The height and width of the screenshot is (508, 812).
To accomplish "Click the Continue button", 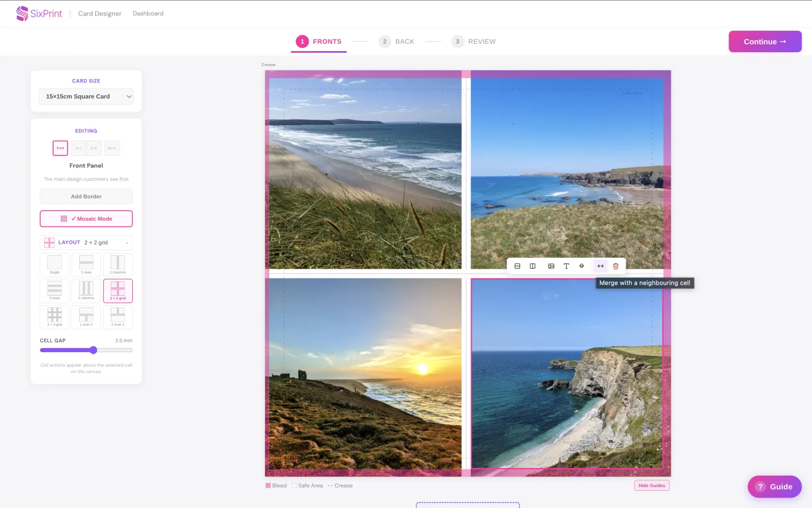I will [765, 42].
